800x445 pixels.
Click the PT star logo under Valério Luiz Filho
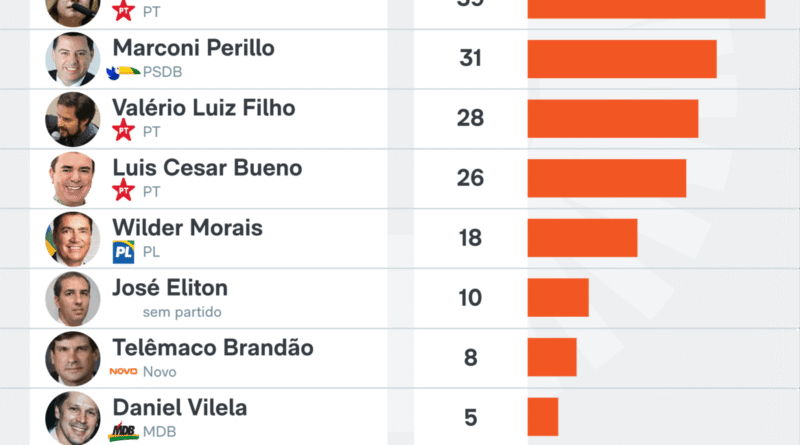point(124,131)
